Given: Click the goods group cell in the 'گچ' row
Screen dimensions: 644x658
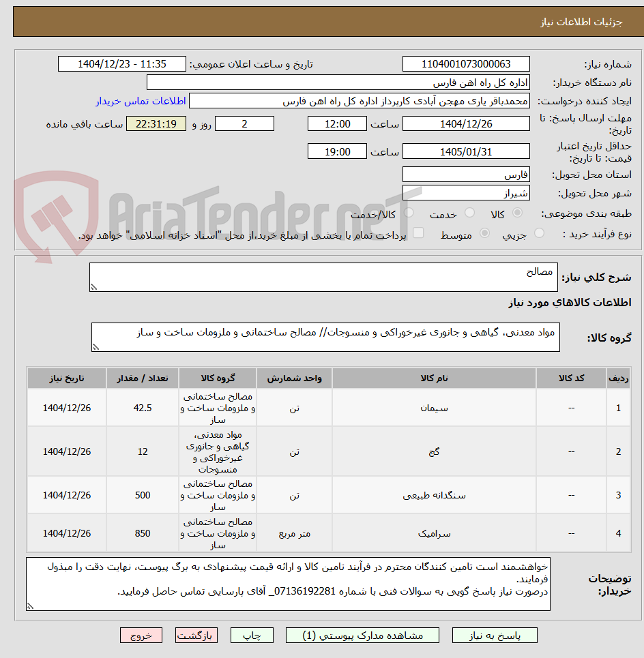Looking at the screenshot, I should click(x=218, y=451).
